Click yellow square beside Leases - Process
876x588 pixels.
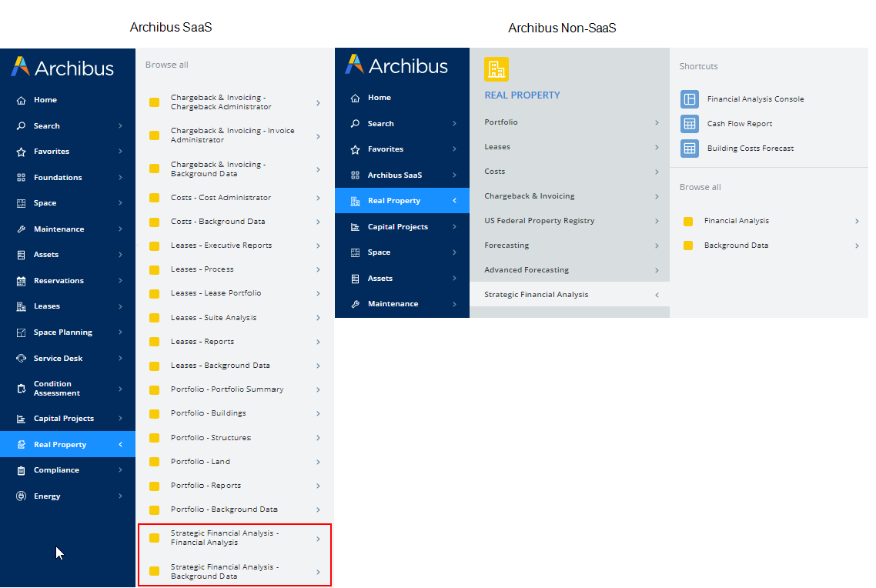(154, 269)
